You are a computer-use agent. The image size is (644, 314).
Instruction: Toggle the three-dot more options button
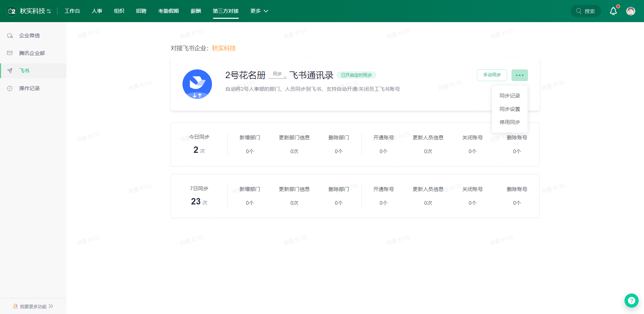pyautogui.click(x=520, y=75)
